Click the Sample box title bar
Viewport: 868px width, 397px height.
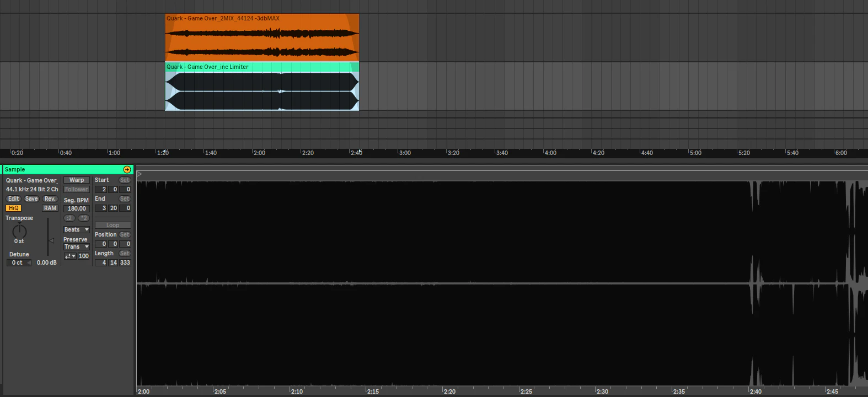click(x=68, y=169)
